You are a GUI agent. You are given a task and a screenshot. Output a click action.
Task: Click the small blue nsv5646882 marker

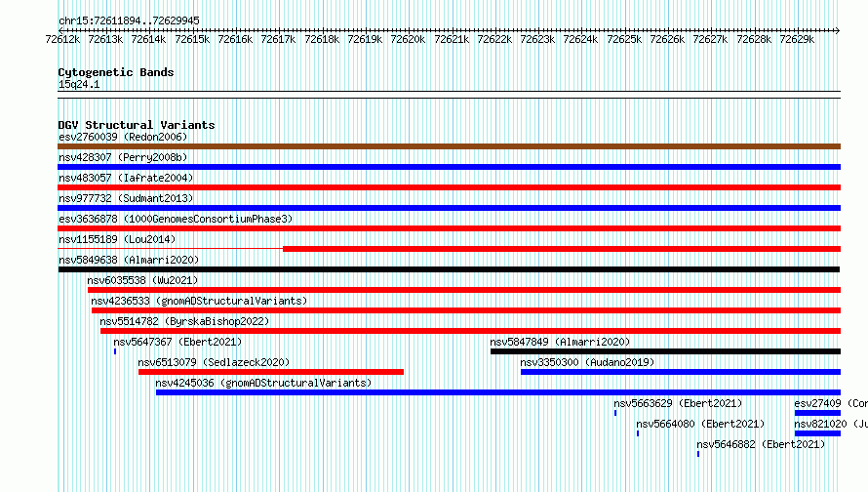coord(698,454)
